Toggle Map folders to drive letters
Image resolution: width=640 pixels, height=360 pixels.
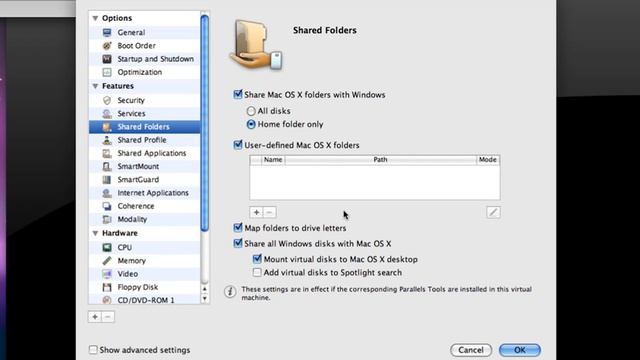(x=238, y=228)
